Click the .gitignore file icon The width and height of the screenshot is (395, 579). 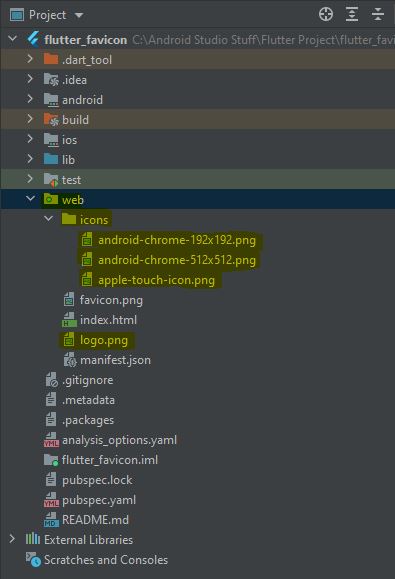point(52,379)
